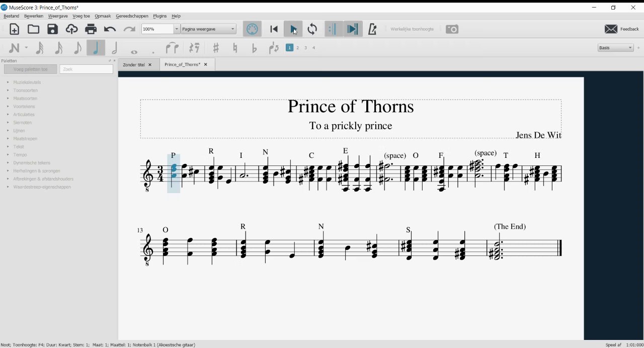
Task: Open Feedback via the envelope button
Action: point(621,29)
